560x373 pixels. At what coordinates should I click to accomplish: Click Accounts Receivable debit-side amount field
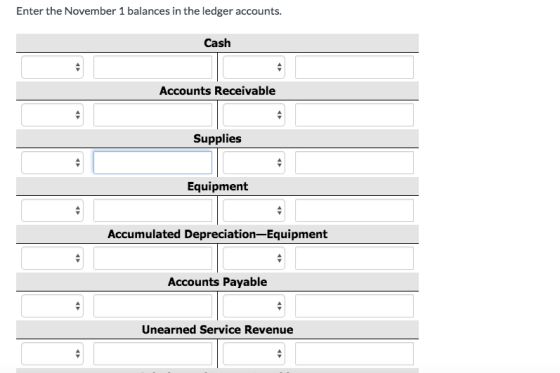(x=152, y=115)
